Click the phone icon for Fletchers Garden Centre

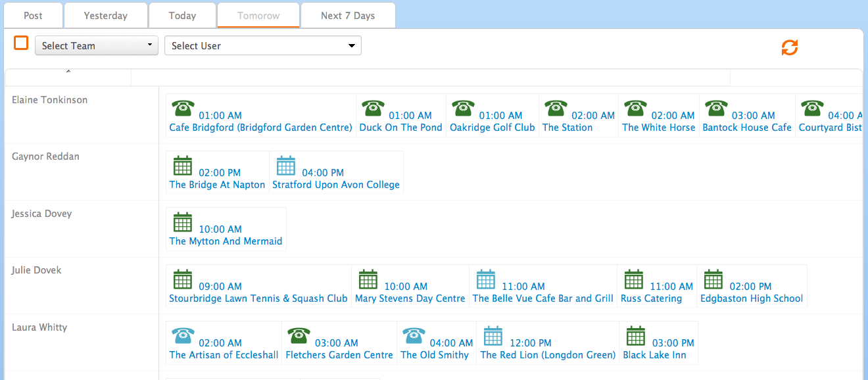click(299, 335)
